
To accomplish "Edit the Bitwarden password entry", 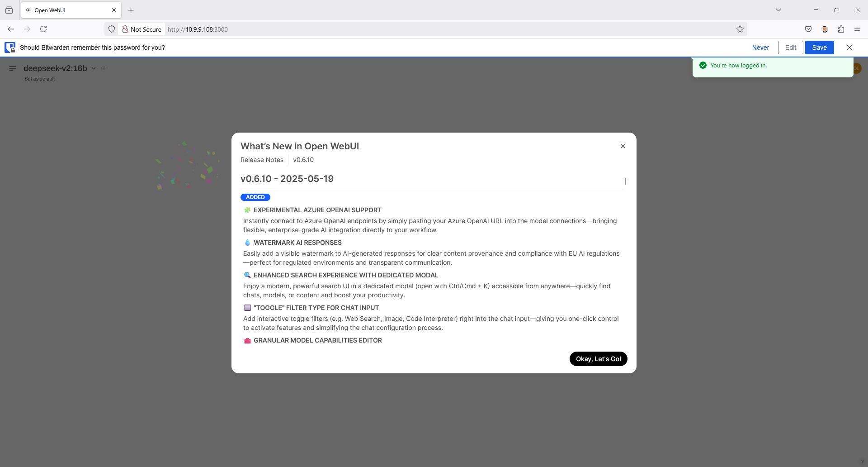I will [x=790, y=48].
